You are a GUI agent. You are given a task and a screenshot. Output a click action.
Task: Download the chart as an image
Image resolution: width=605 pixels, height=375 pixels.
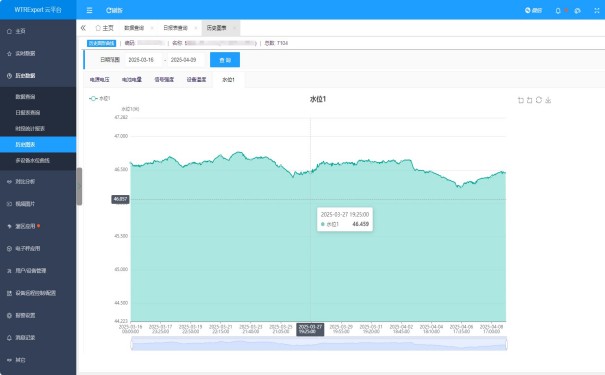(x=548, y=100)
